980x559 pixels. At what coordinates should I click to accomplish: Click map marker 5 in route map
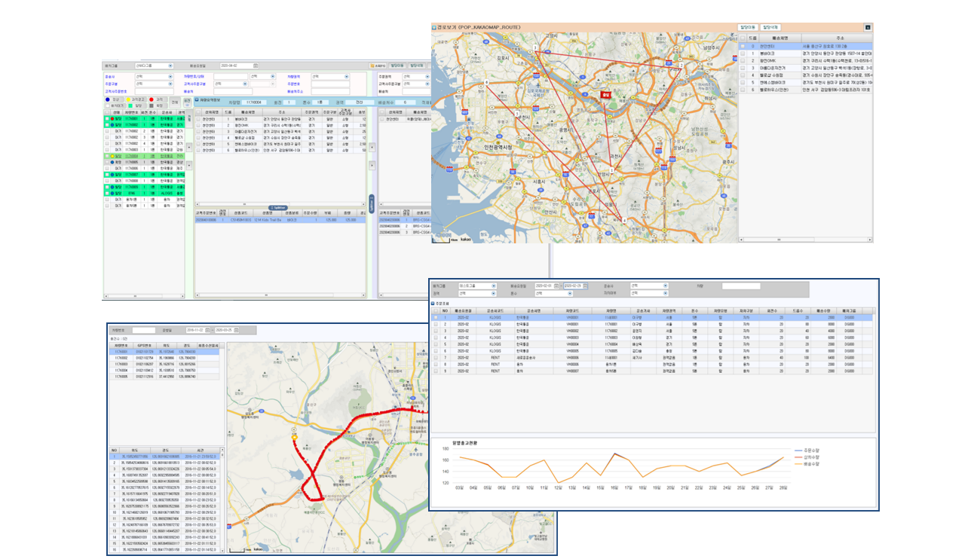[x=517, y=113]
